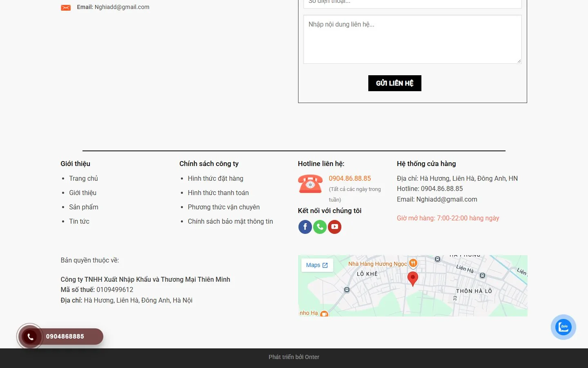
Task: Select the Mã số thuế 0109499612 text
Action: point(97,289)
